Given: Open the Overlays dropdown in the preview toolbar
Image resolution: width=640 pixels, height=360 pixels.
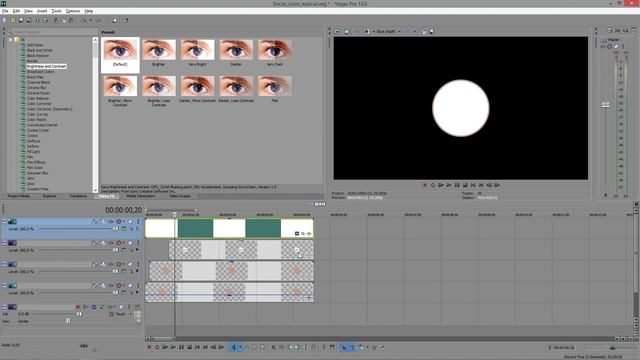Looking at the screenshot, I should tap(414, 31).
